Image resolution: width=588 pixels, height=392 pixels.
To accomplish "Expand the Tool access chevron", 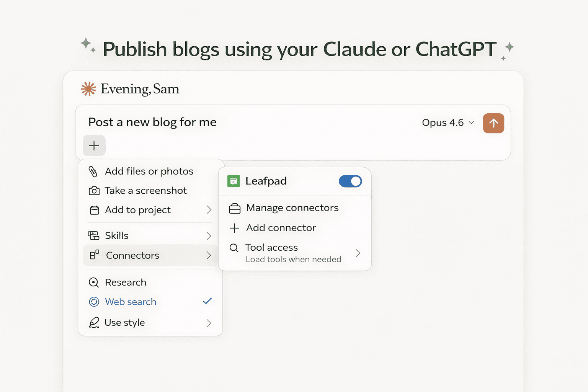I will (x=358, y=253).
